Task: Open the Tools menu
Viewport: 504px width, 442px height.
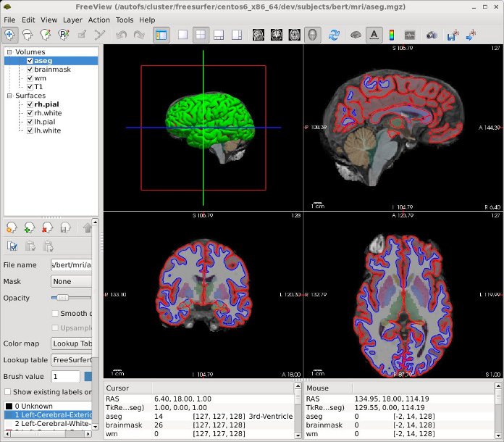Action: [125, 20]
